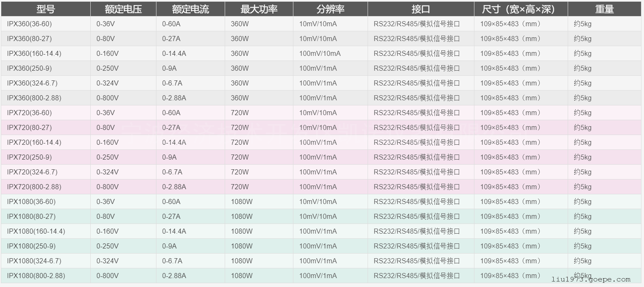The height and width of the screenshot is (287, 644).
Task: Select the 接口 column header
Action: pos(421,9)
